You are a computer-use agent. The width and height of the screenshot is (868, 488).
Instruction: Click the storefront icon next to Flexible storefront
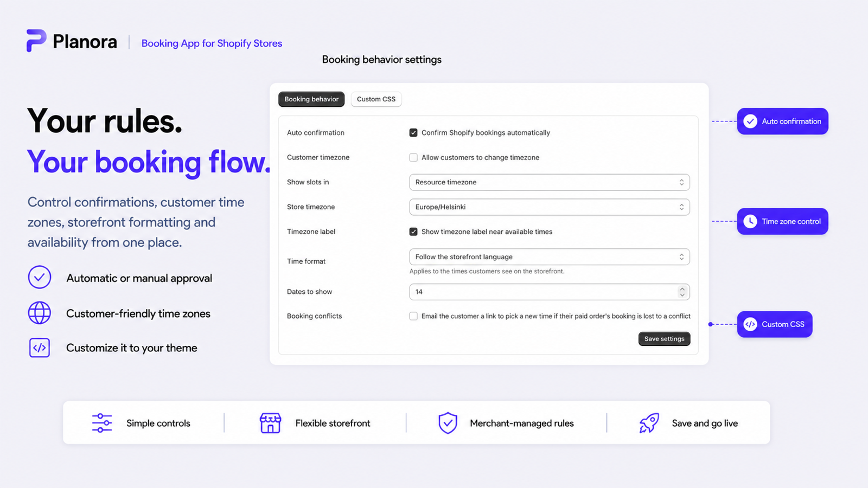pos(270,423)
